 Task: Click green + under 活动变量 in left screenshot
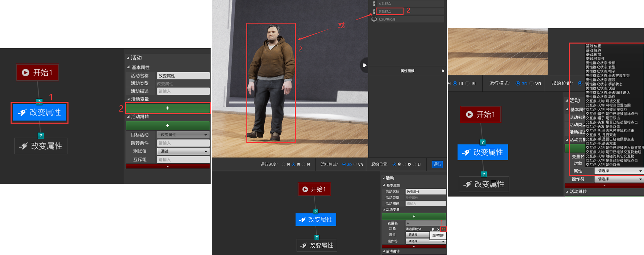(168, 108)
